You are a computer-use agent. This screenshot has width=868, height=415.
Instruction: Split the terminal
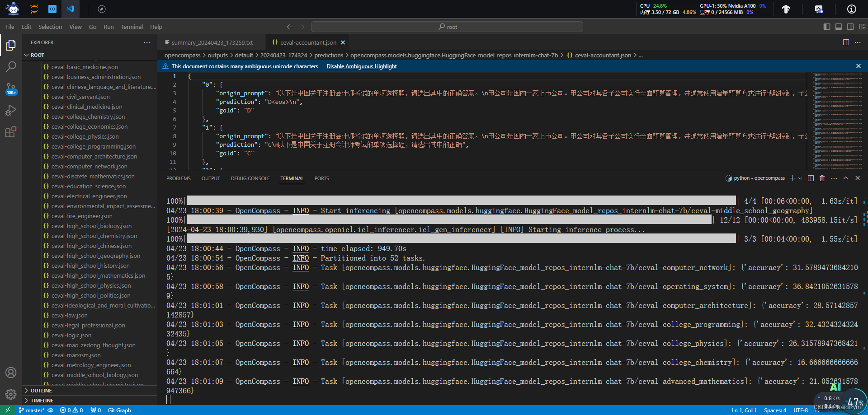click(x=811, y=178)
